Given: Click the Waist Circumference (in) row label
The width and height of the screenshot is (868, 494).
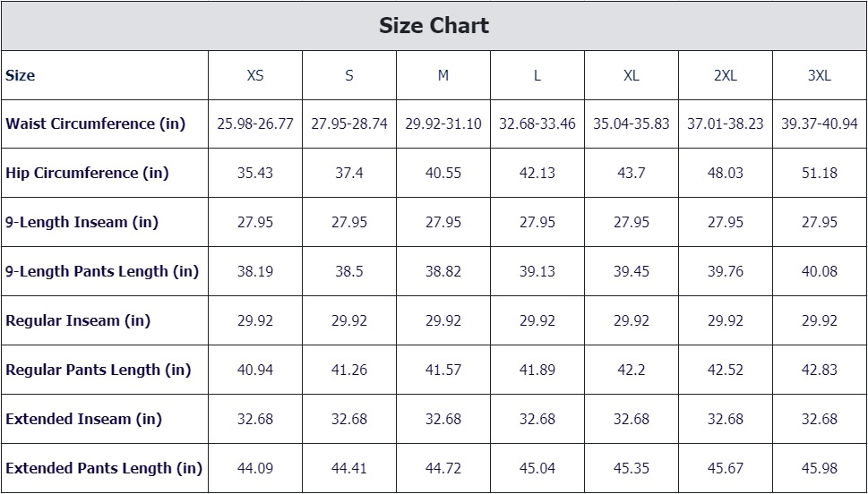Looking at the screenshot, I should 96,123.
